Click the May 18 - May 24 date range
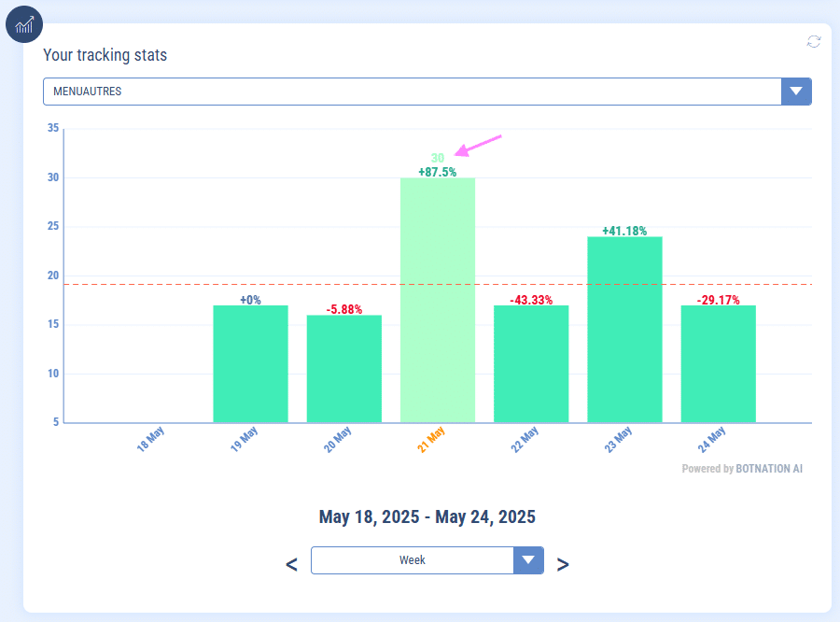This screenshot has width=840, height=622. pyautogui.click(x=427, y=516)
